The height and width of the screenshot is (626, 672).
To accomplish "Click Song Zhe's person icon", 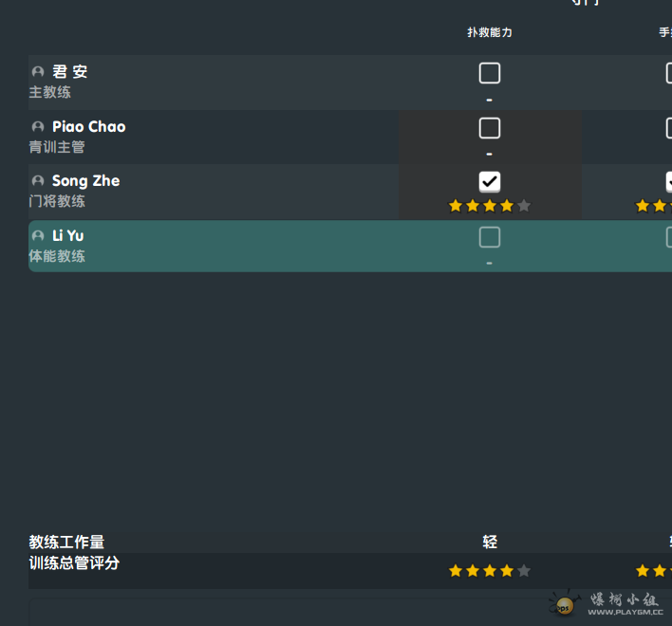I will [38, 181].
